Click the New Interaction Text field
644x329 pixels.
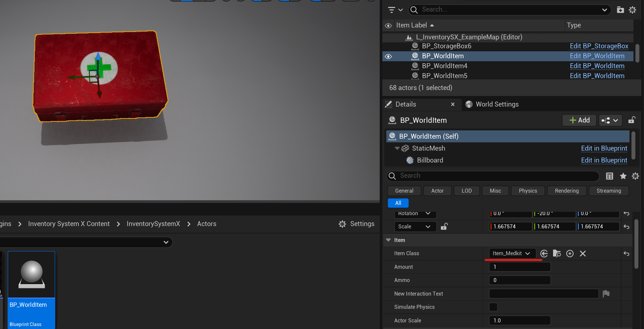point(544,294)
